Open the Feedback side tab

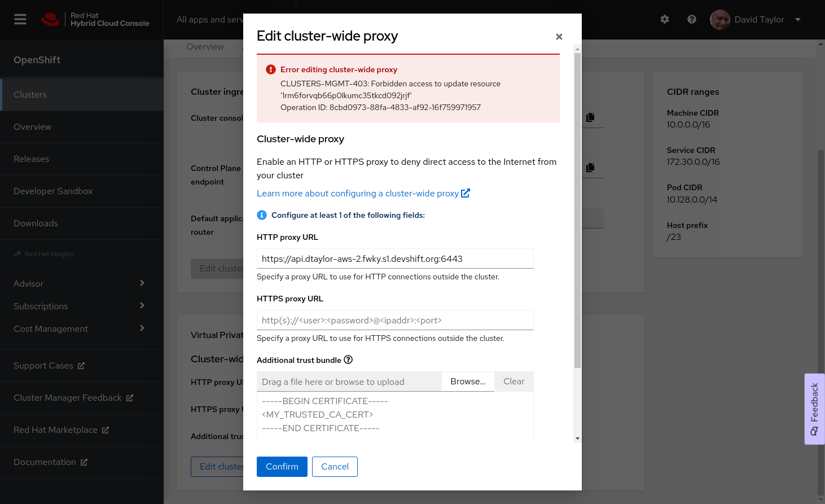[814, 409]
